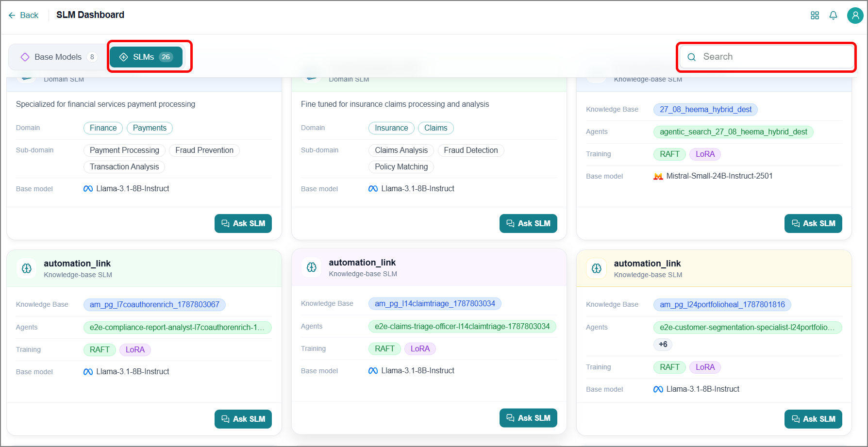Click brain icon on l24portfolioheal automation_link card

[597, 268]
